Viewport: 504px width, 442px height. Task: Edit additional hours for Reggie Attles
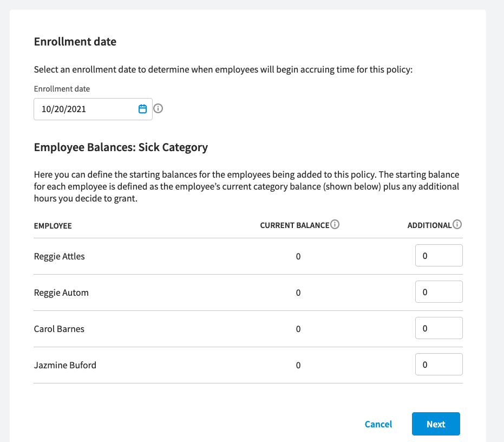[438, 256]
